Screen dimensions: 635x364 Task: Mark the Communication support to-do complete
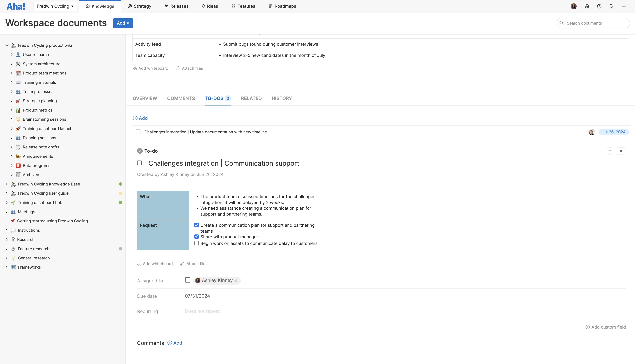click(139, 163)
